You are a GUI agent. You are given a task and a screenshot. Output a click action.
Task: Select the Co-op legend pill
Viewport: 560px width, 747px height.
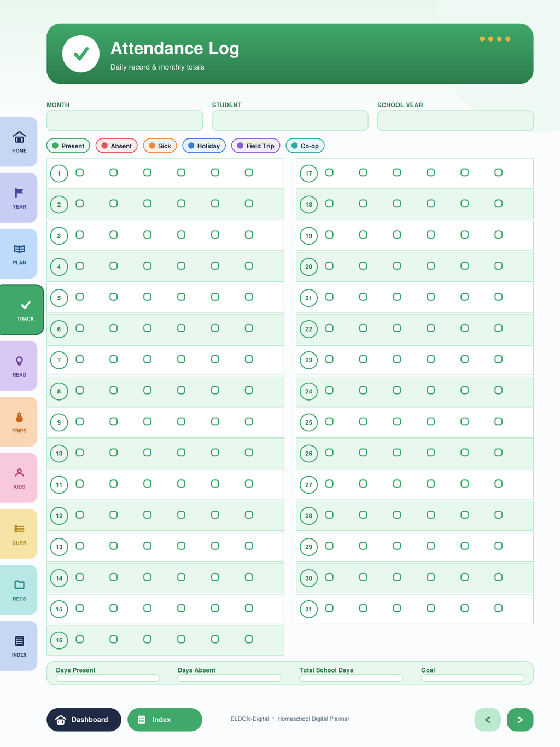click(x=305, y=146)
